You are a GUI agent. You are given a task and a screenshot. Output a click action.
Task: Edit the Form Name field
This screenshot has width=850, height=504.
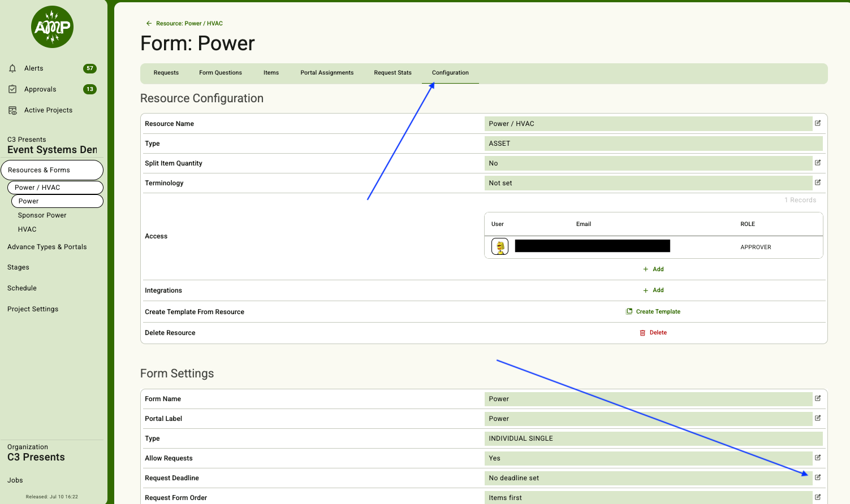(818, 398)
